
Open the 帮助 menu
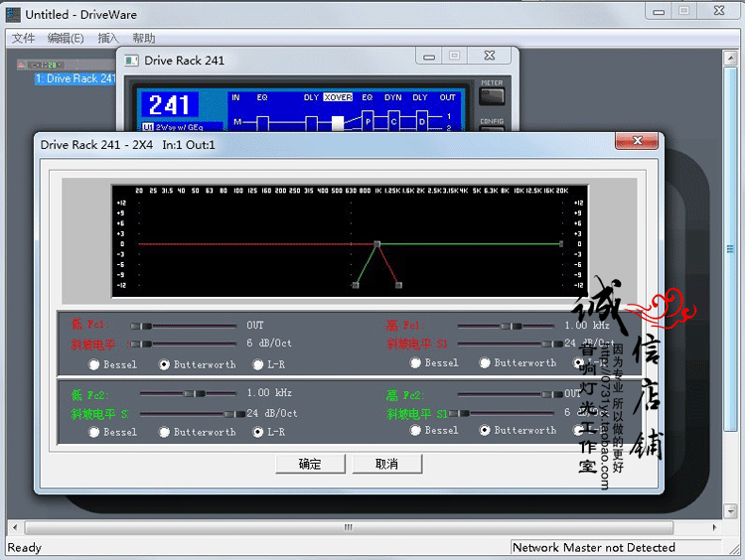(x=143, y=38)
